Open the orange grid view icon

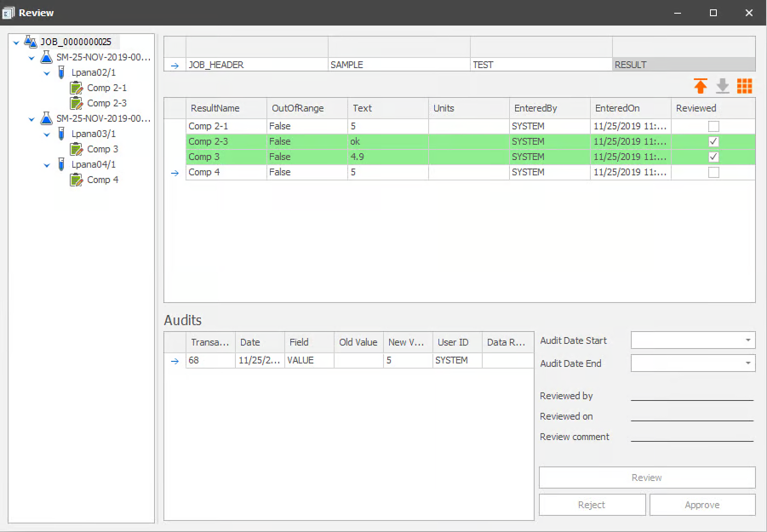(744, 86)
